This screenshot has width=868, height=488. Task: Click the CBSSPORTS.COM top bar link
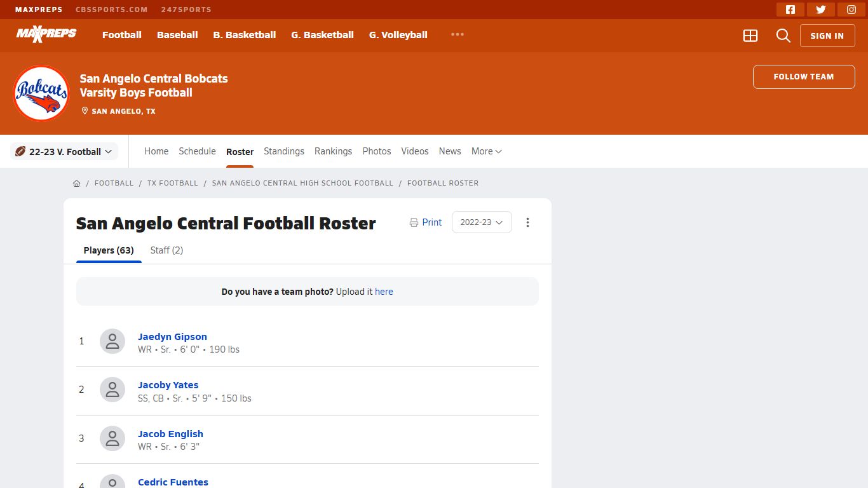[111, 10]
